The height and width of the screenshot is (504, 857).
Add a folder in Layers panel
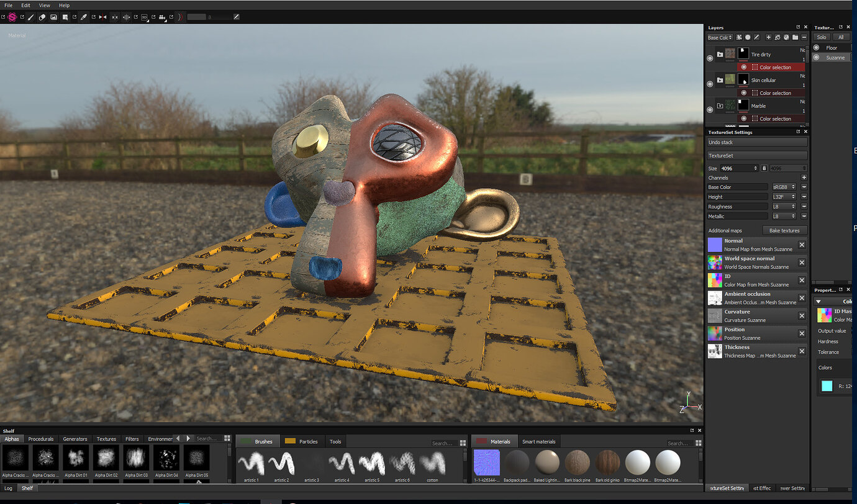[795, 37]
